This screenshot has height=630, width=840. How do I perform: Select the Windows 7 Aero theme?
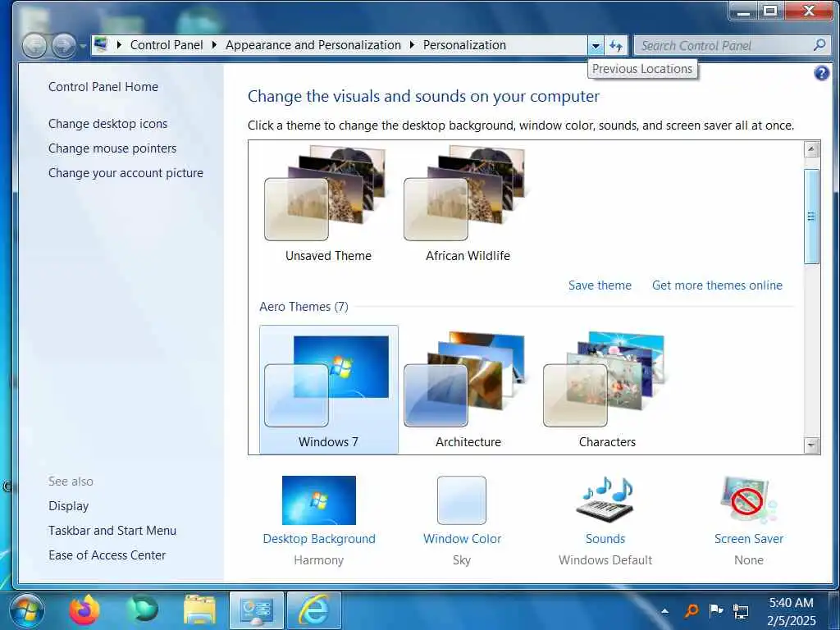click(328, 390)
